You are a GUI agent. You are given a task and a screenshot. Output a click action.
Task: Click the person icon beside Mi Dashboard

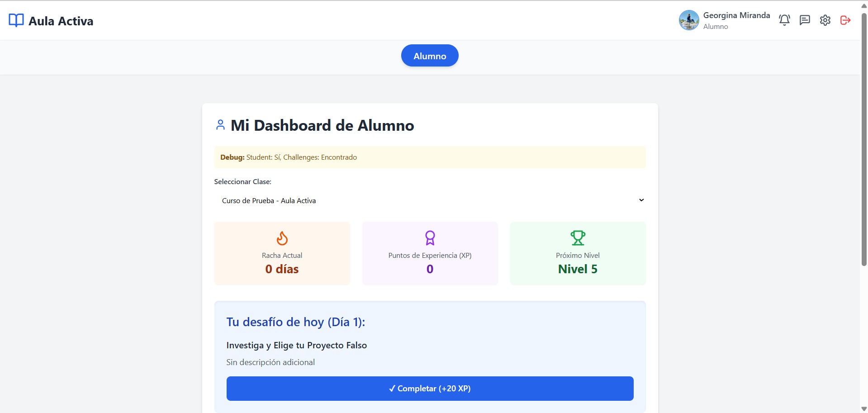pyautogui.click(x=220, y=125)
